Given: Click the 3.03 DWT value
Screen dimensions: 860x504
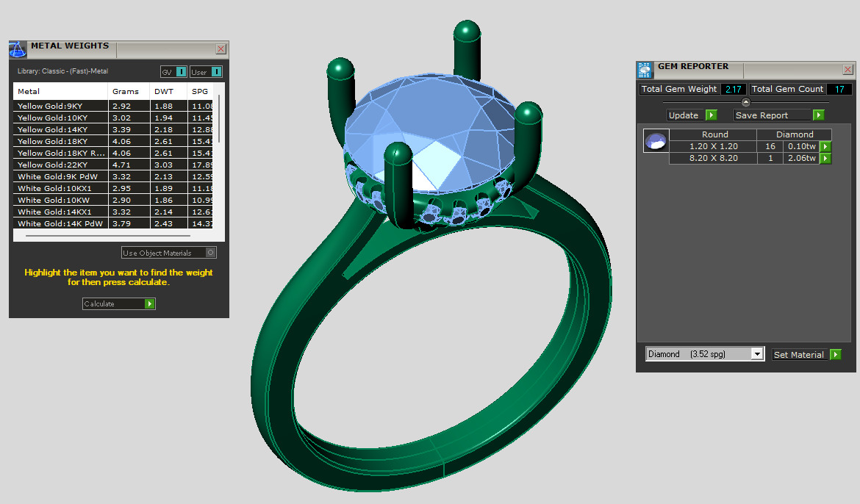Looking at the screenshot, I should click(x=163, y=165).
